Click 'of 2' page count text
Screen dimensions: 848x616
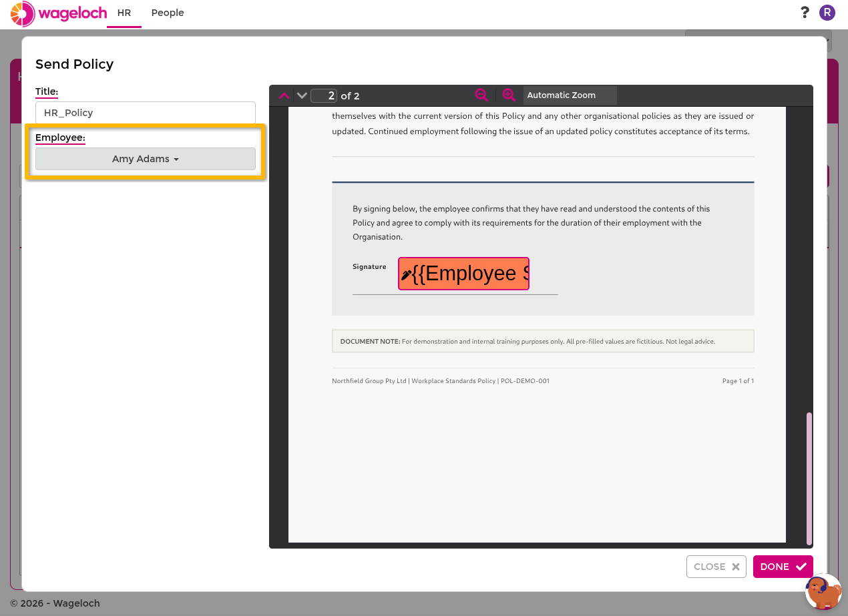350,96
